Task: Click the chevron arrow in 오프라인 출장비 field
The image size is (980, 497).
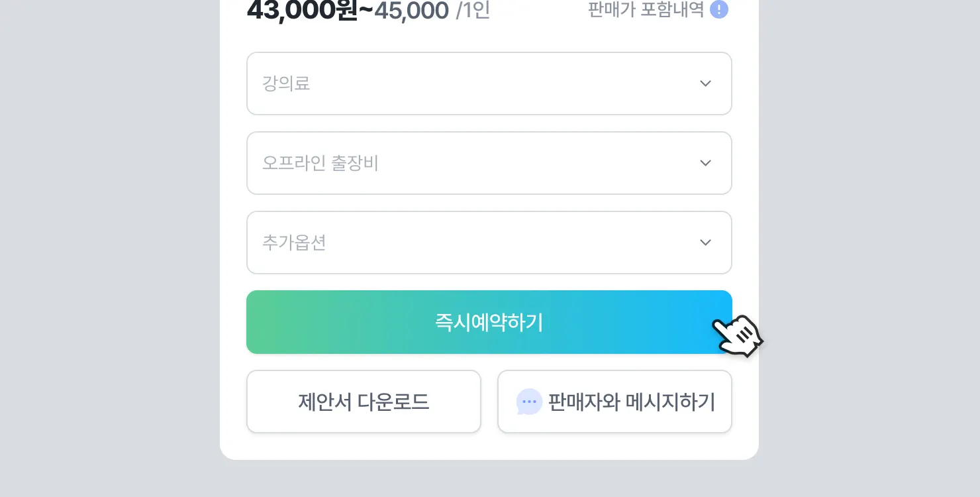Action: [705, 163]
